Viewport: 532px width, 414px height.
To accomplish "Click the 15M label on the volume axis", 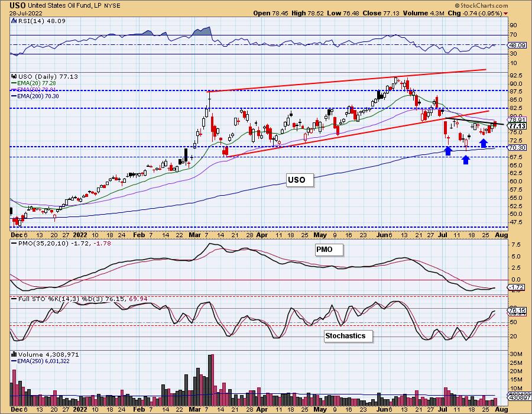I will pos(516,379).
